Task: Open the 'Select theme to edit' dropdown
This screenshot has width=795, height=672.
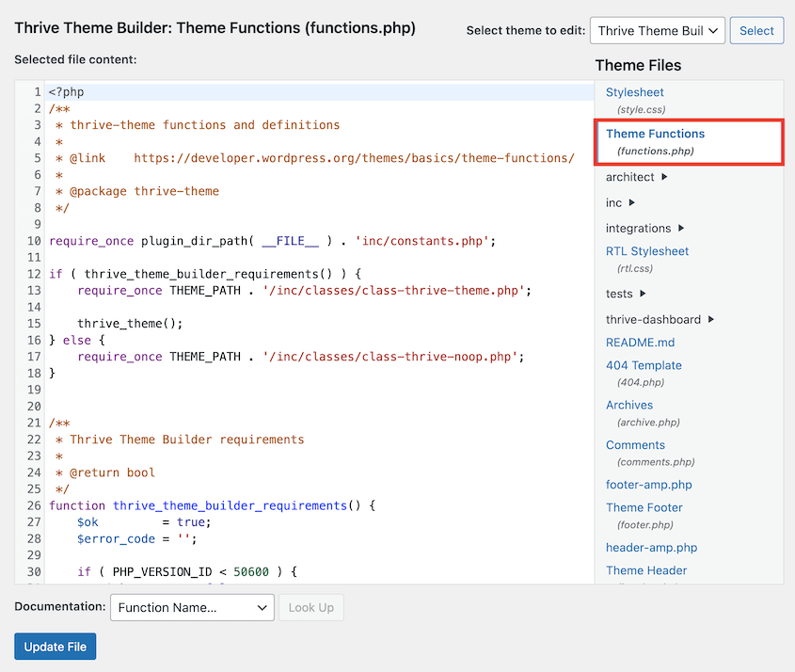Action: pyautogui.click(x=657, y=30)
